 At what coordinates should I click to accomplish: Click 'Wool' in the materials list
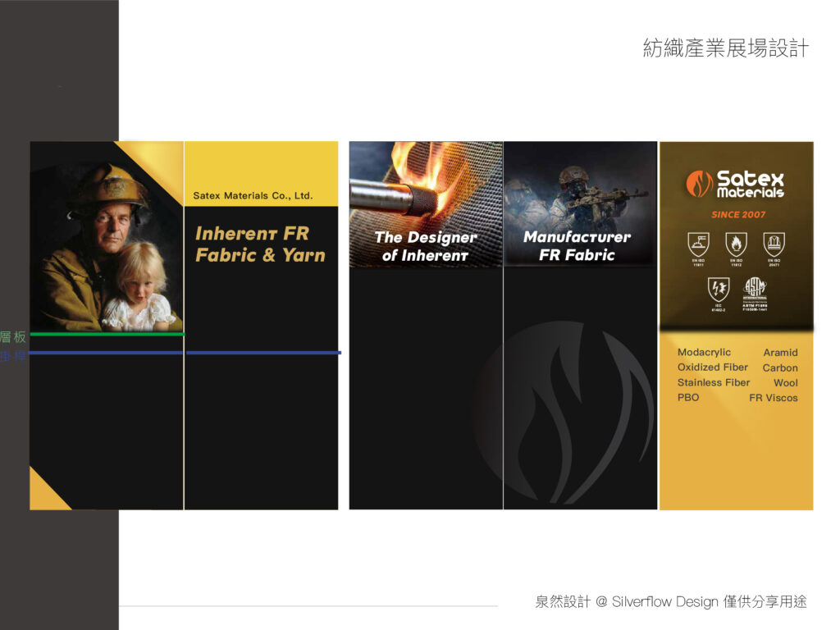pyautogui.click(x=786, y=383)
